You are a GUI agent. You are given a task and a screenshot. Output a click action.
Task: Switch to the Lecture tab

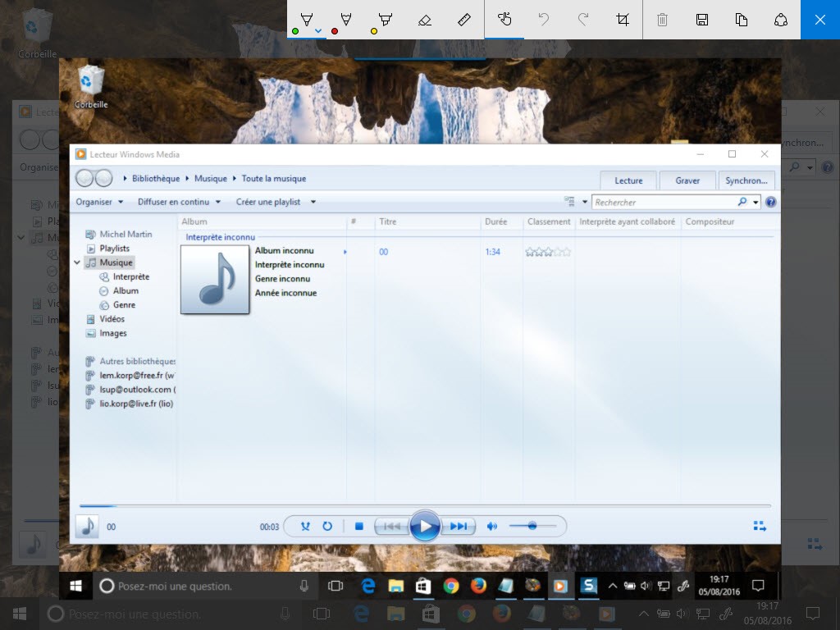pyautogui.click(x=628, y=180)
